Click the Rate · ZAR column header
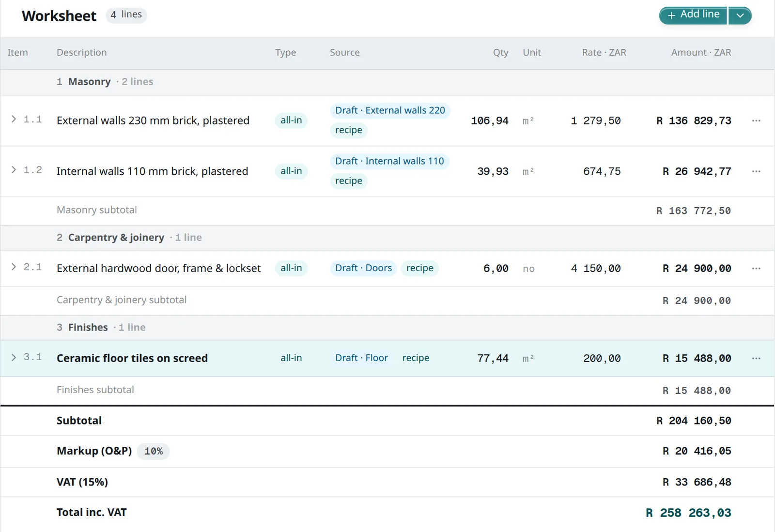Viewport: 775px width, 532px height. (x=604, y=52)
